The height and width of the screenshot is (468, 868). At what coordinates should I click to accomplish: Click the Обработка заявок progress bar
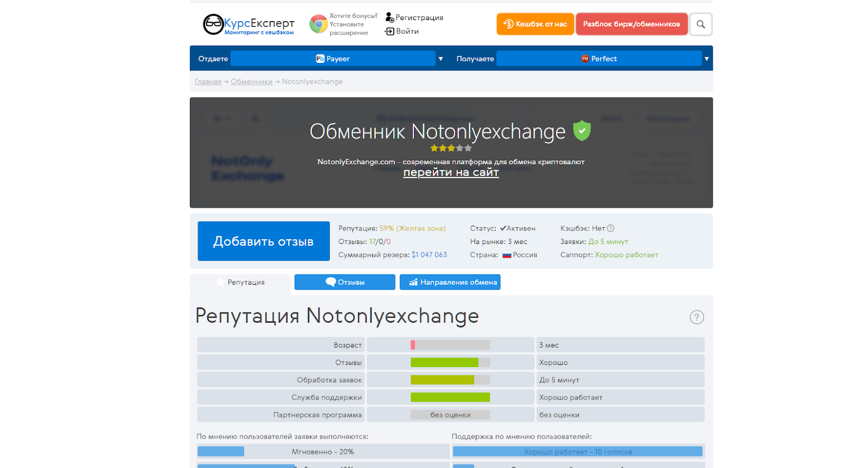(450, 380)
